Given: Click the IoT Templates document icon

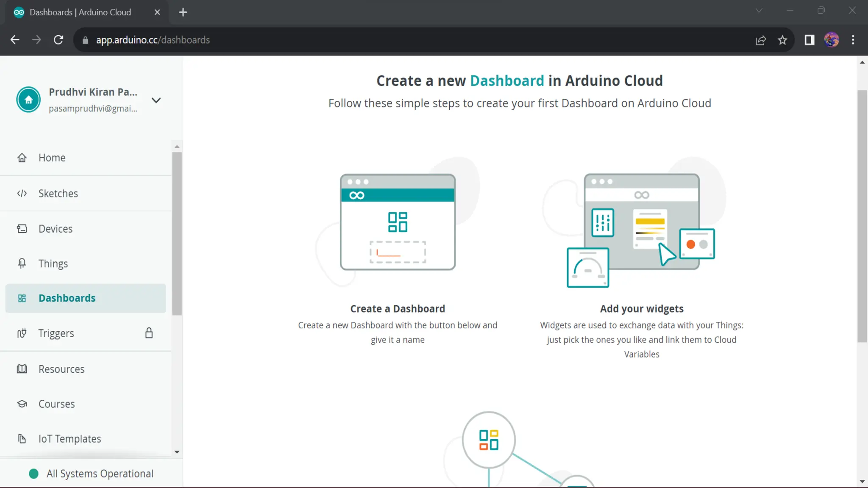Looking at the screenshot, I should pos(22,439).
